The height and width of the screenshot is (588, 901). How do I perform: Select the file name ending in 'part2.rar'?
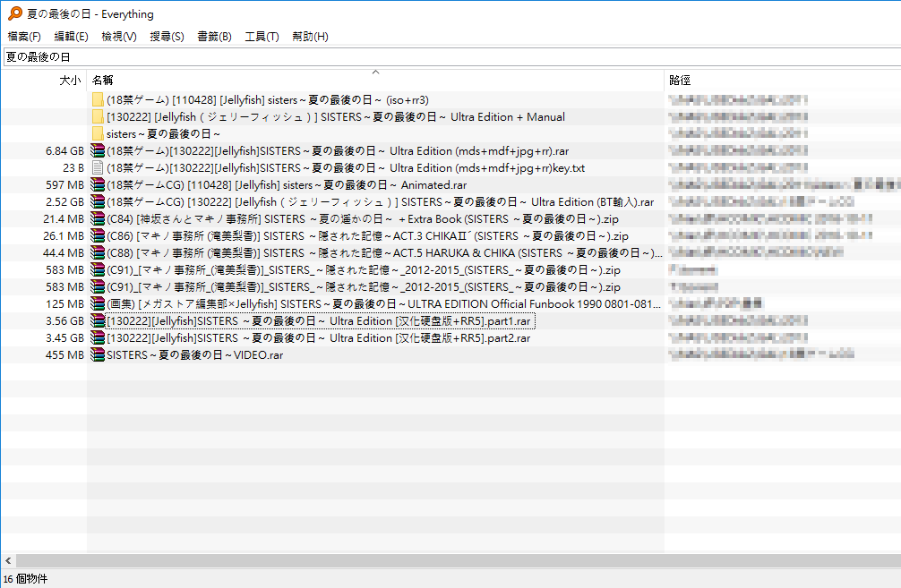tap(319, 337)
